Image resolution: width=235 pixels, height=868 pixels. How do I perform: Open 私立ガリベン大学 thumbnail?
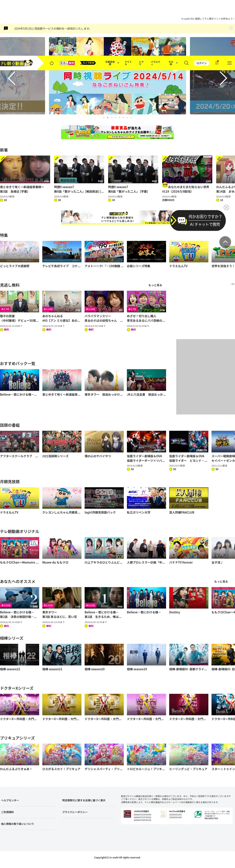coord(146,498)
